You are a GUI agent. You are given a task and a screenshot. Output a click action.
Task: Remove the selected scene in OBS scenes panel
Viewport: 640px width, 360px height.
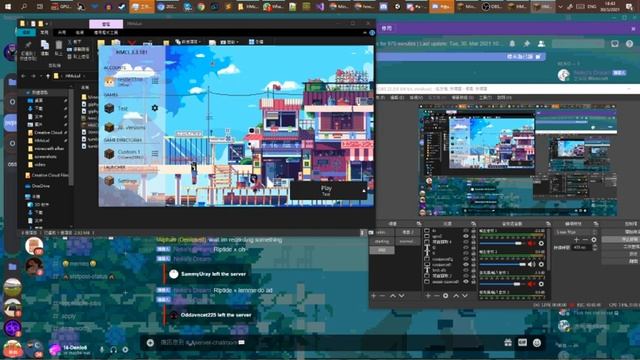click(382, 296)
